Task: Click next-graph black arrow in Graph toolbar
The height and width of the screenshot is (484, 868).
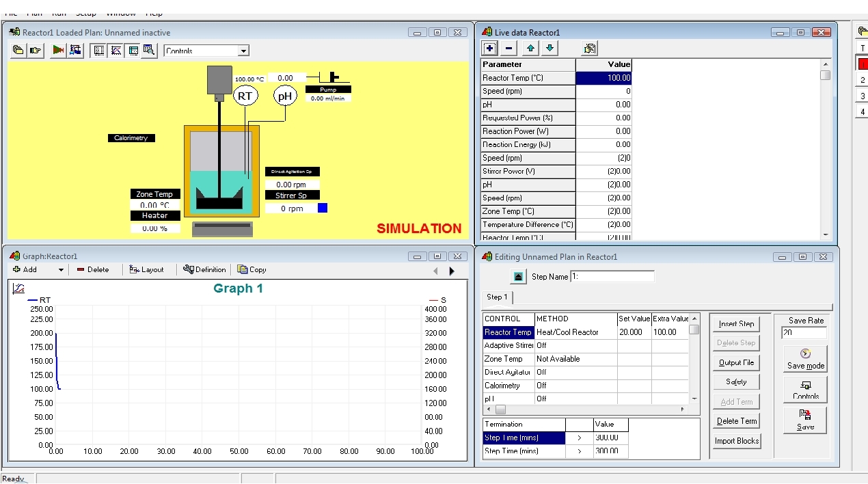Action: [452, 271]
